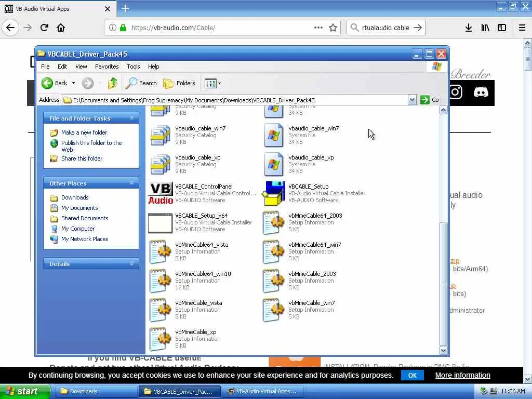Accept cookies with the OK button

pyautogui.click(x=412, y=375)
